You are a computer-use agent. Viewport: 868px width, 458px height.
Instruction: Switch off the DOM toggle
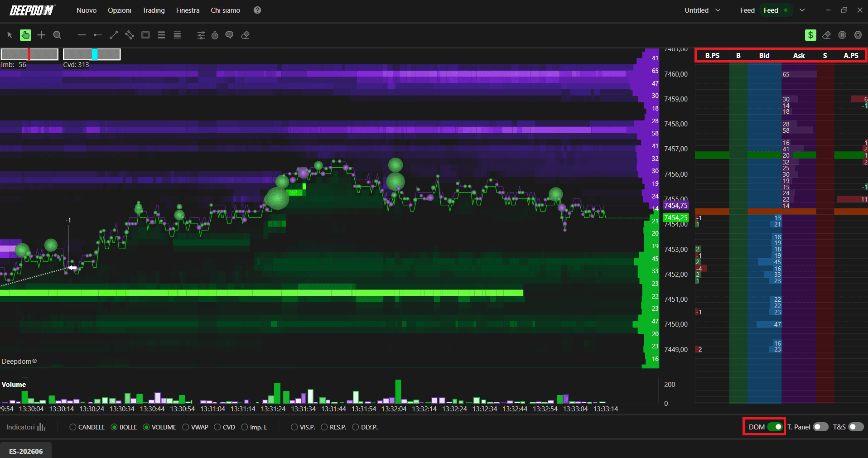(775, 427)
